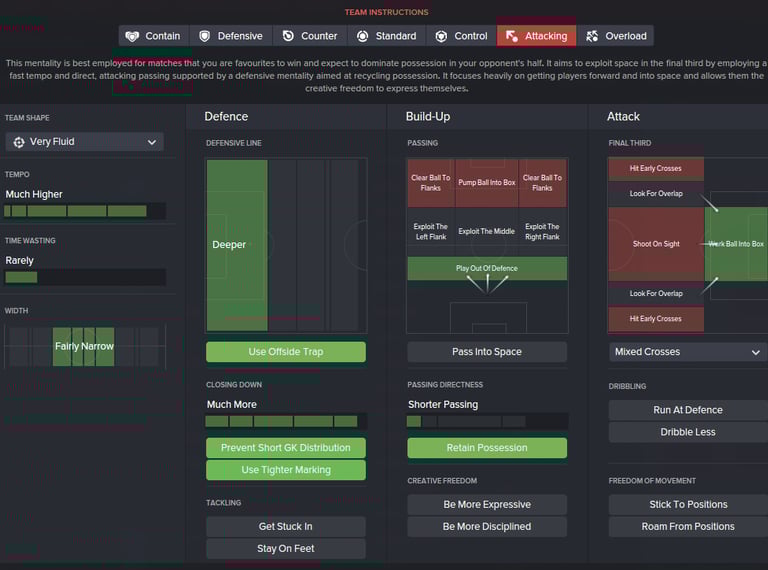Screen dimensions: 768x570
Task: Click the Very Fluid team shape icon
Action: point(19,142)
